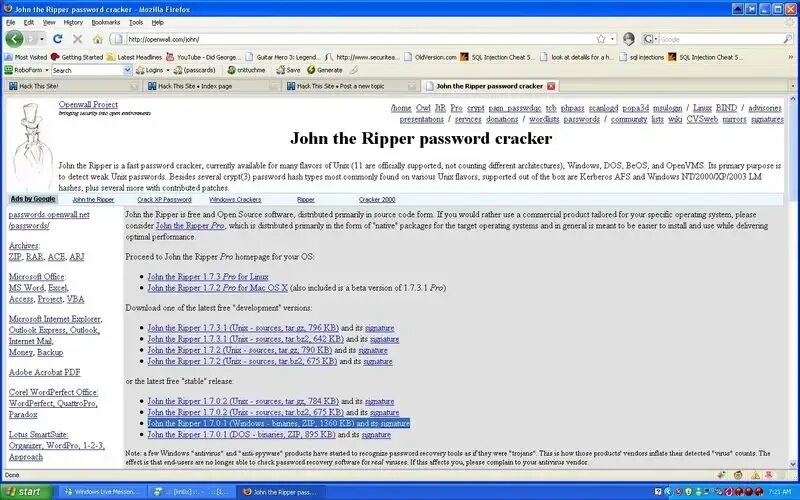
Task: Close the John the Ripper tab
Action: [551, 86]
